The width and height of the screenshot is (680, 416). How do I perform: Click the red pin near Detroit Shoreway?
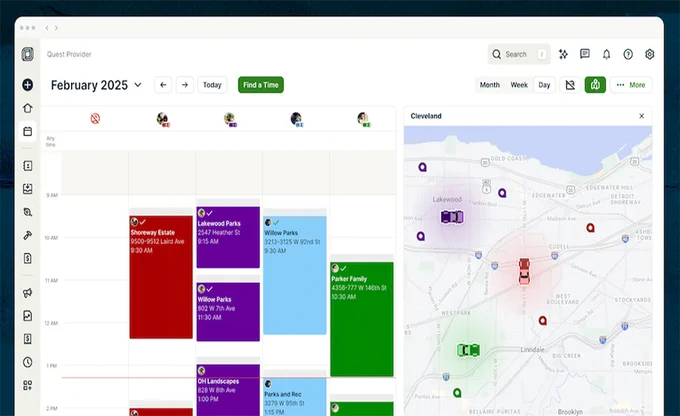[590, 228]
